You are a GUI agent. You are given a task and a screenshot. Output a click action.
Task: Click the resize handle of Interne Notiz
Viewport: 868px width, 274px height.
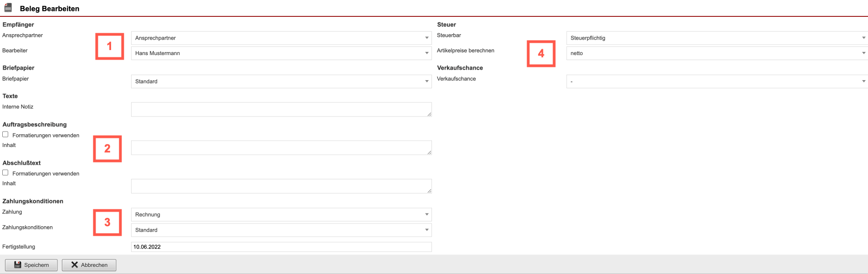click(x=429, y=114)
